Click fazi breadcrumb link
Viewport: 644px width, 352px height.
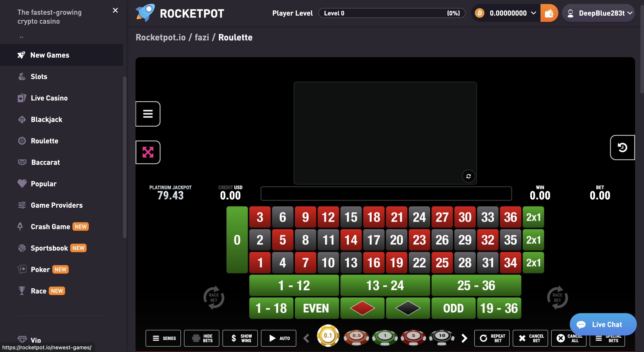coord(202,38)
